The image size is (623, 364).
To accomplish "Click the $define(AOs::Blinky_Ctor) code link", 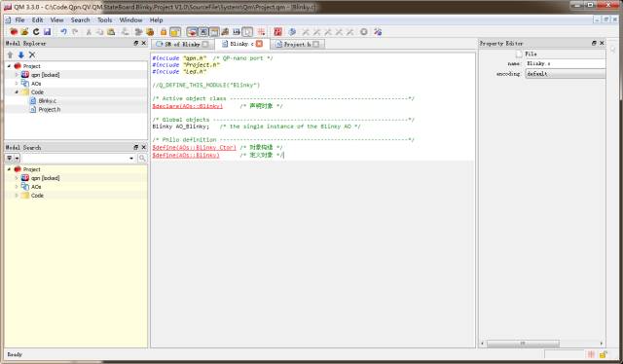I will tap(195, 147).
